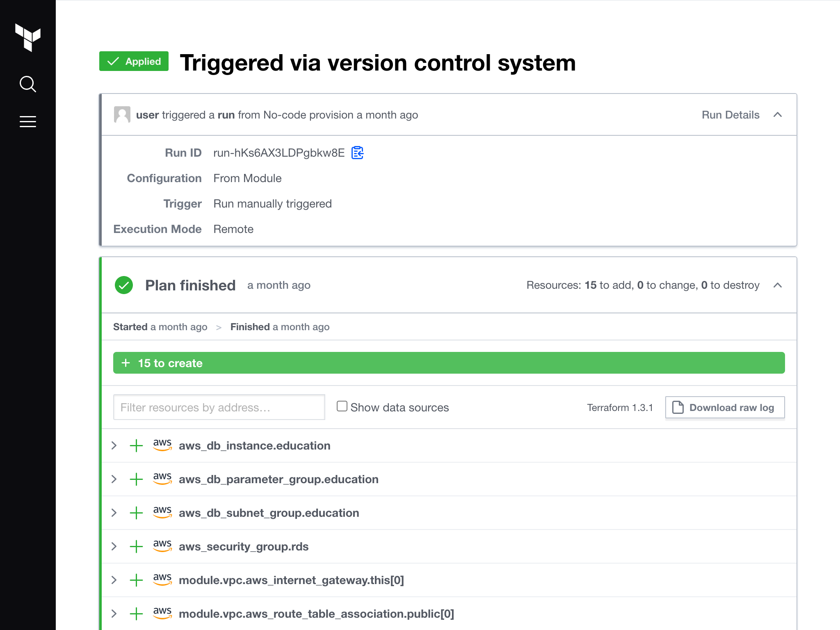Click the user avatar icon

pos(122,115)
